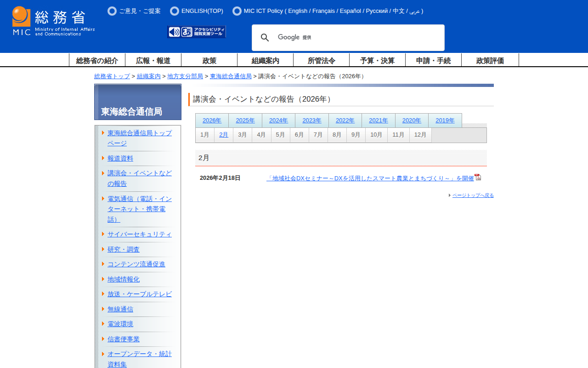Image resolution: width=588 pixels, height=368 pixels.
Task: Click the circle icon beside ご意見・ご提案
Action: point(112,11)
